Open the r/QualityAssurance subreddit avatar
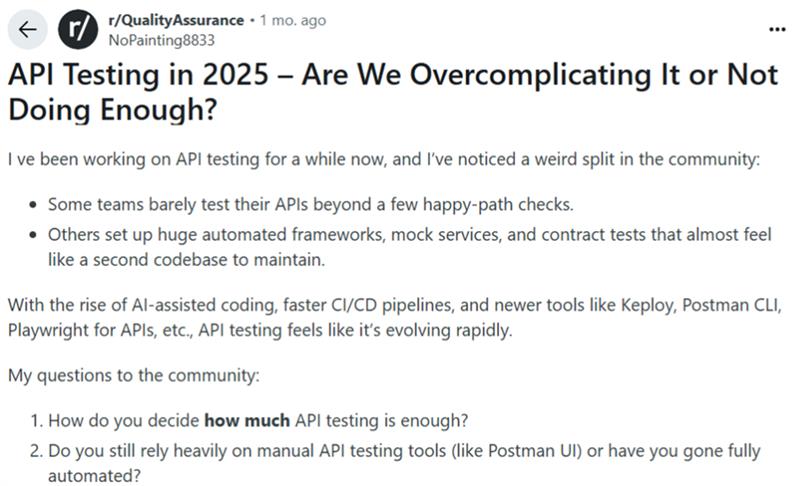The height and width of the screenshot is (486, 800). pyautogui.click(x=76, y=30)
